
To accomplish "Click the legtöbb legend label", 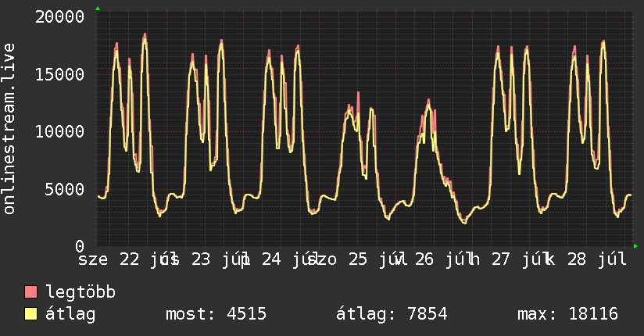I will pyautogui.click(x=80, y=292).
